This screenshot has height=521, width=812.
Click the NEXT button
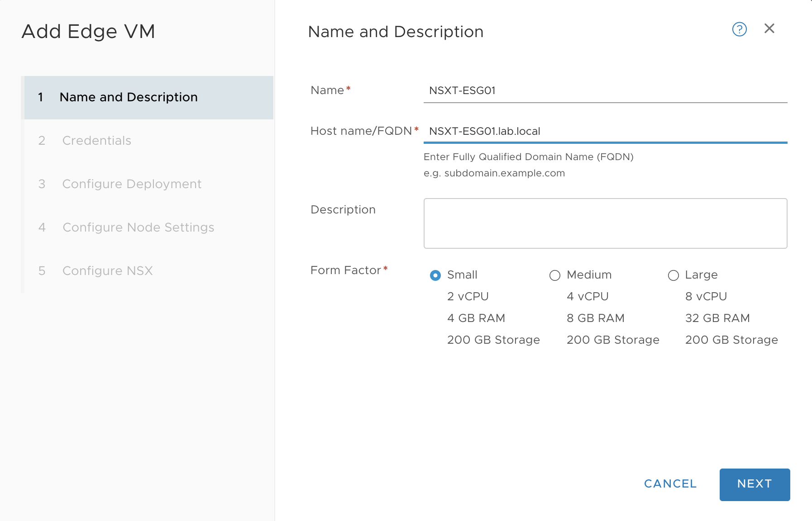[755, 484]
